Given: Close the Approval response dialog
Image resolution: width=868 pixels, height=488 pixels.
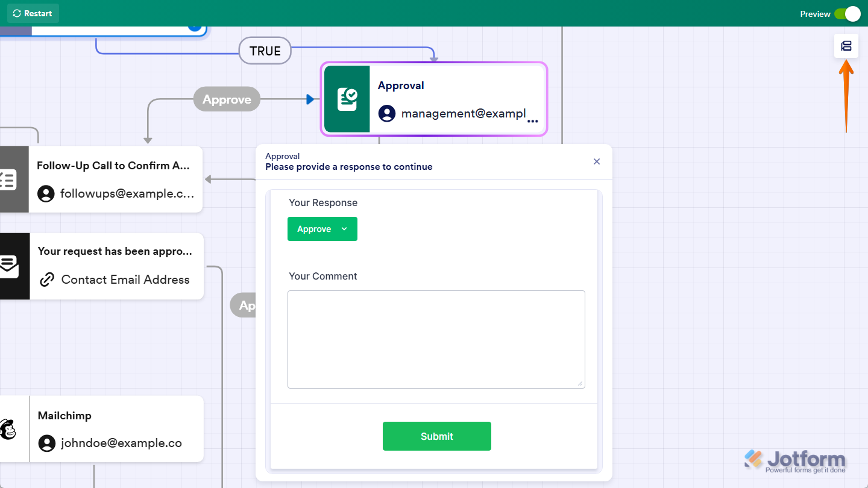Looking at the screenshot, I should pos(596,161).
